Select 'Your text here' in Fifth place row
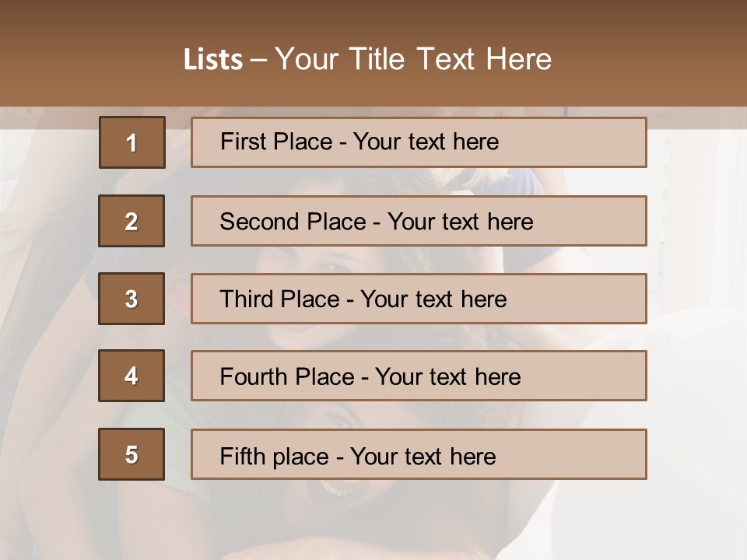The width and height of the screenshot is (747, 560). point(423,457)
